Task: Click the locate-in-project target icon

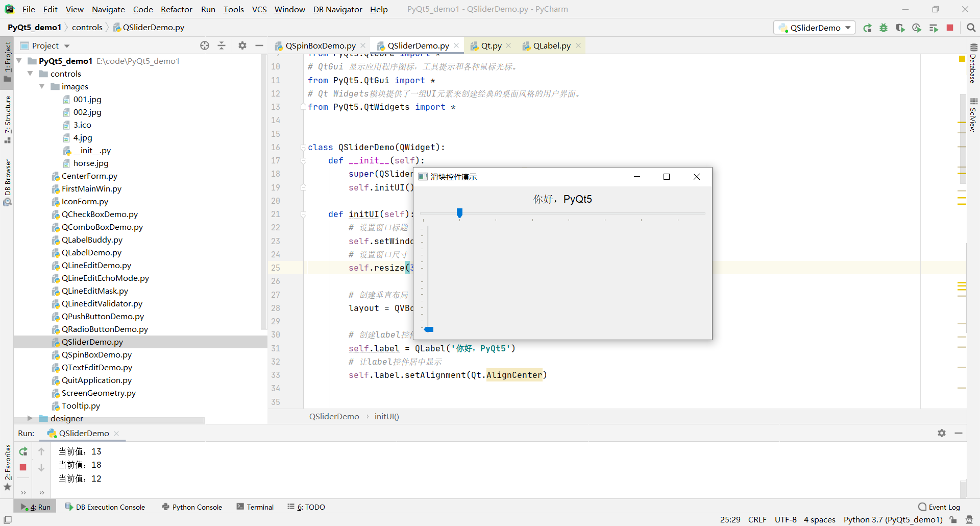Action: click(205, 45)
